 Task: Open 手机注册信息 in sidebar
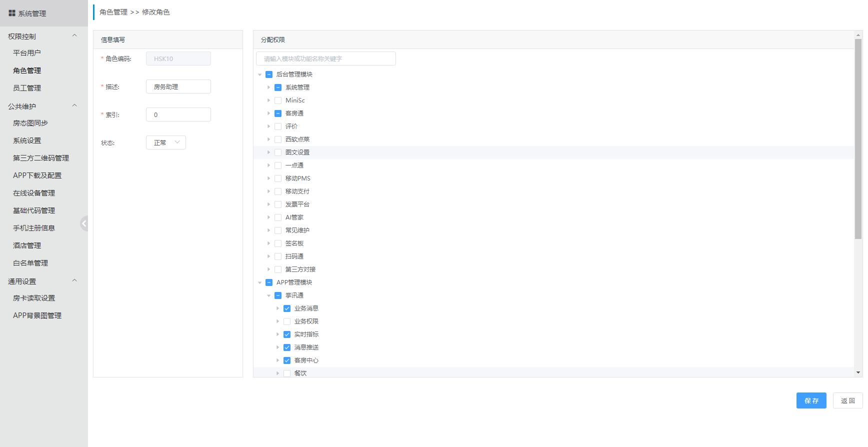[34, 228]
